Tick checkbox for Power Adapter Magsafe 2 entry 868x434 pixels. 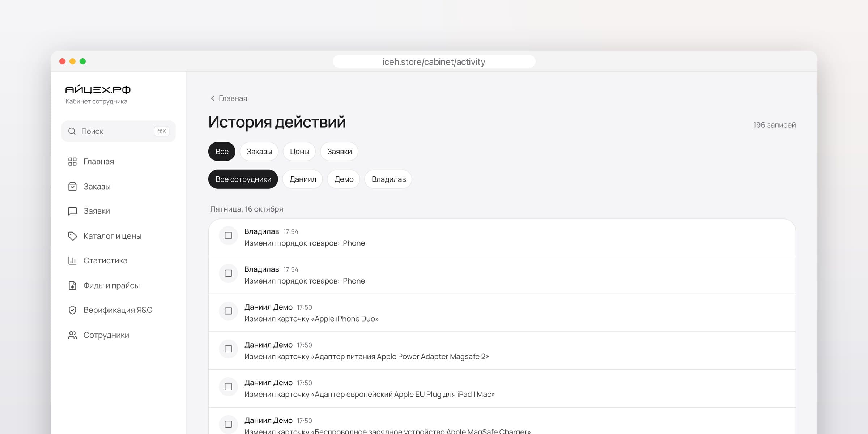point(229,349)
